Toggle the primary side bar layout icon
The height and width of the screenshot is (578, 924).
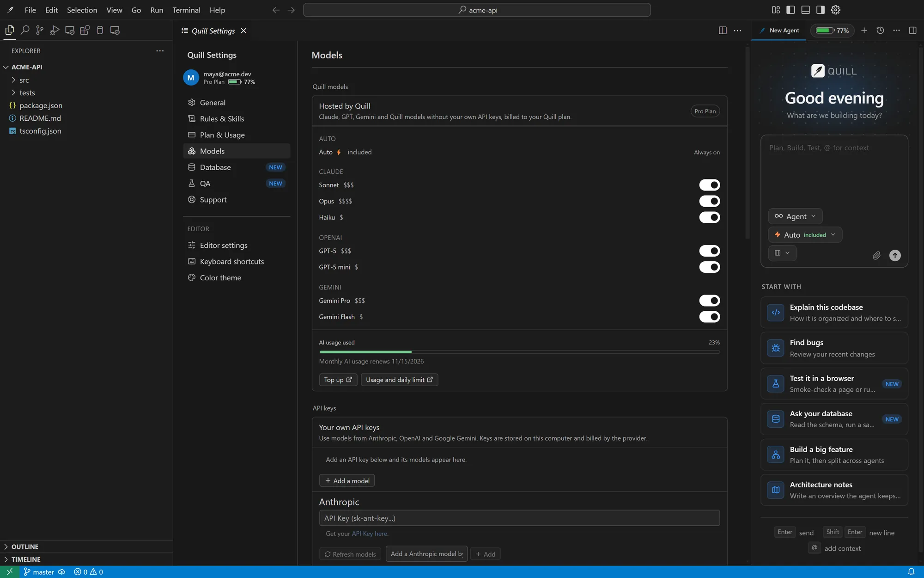coord(790,10)
